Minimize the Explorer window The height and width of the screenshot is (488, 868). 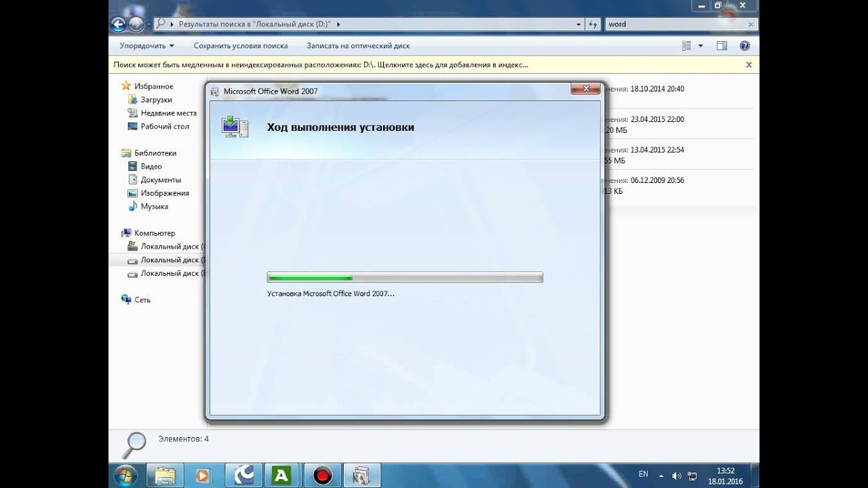[x=701, y=5]
